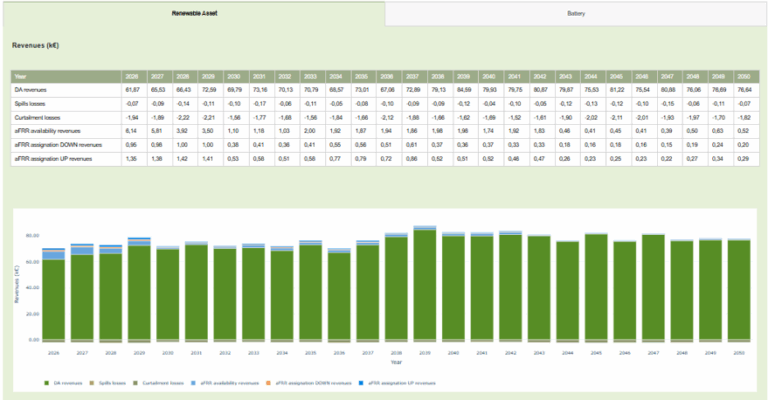The height and width of the screenshot is (400, 768).
Task: Click the Year column header in table
Action: click(x=20, y=74)
